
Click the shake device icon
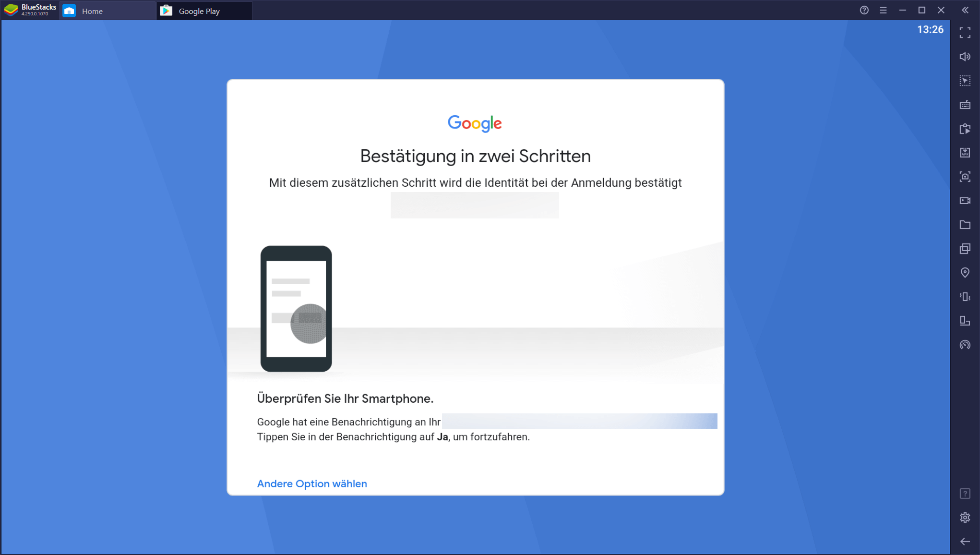[965, 297]
